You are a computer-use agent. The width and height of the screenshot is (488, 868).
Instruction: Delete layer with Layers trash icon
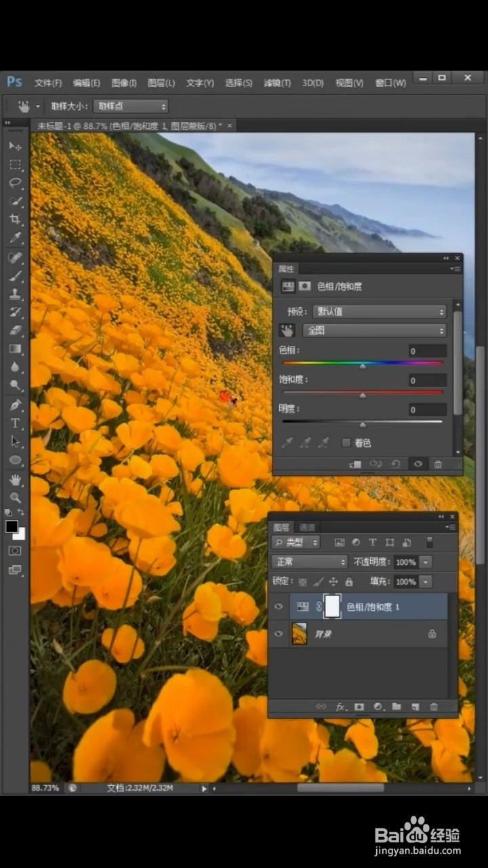[x=434, y=707]
